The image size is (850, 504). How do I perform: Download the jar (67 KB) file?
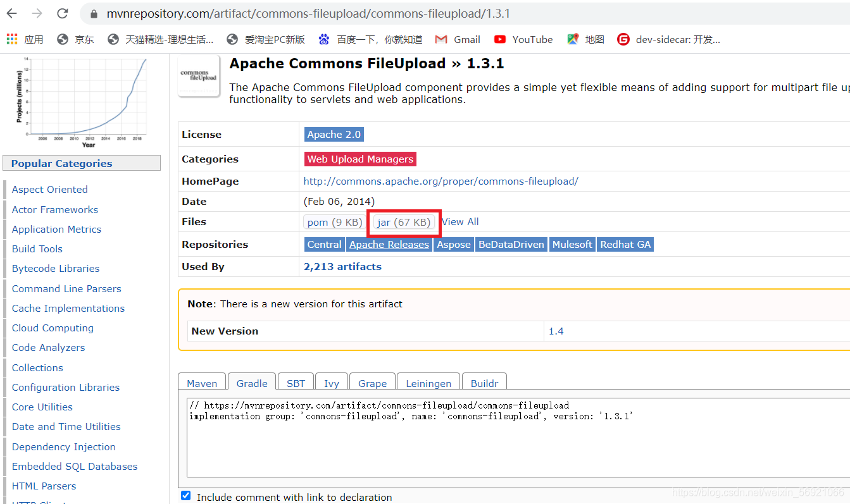[404, 222]
